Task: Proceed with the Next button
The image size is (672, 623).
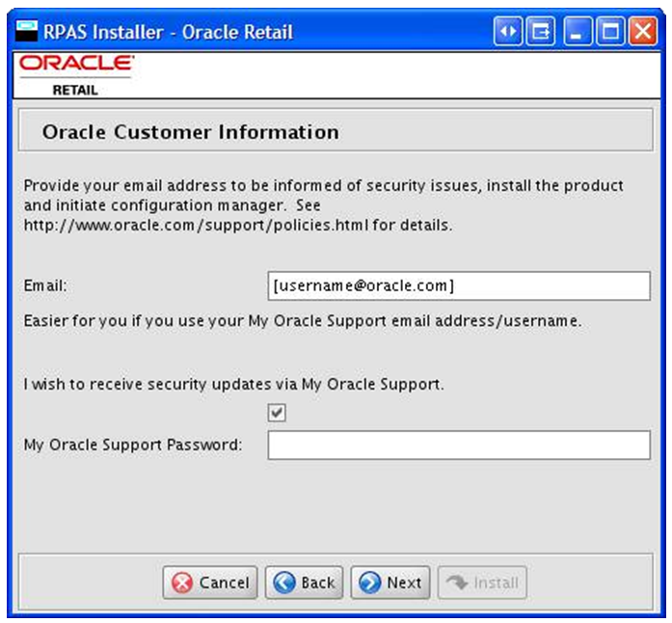Action: click(x=390, y=582)
